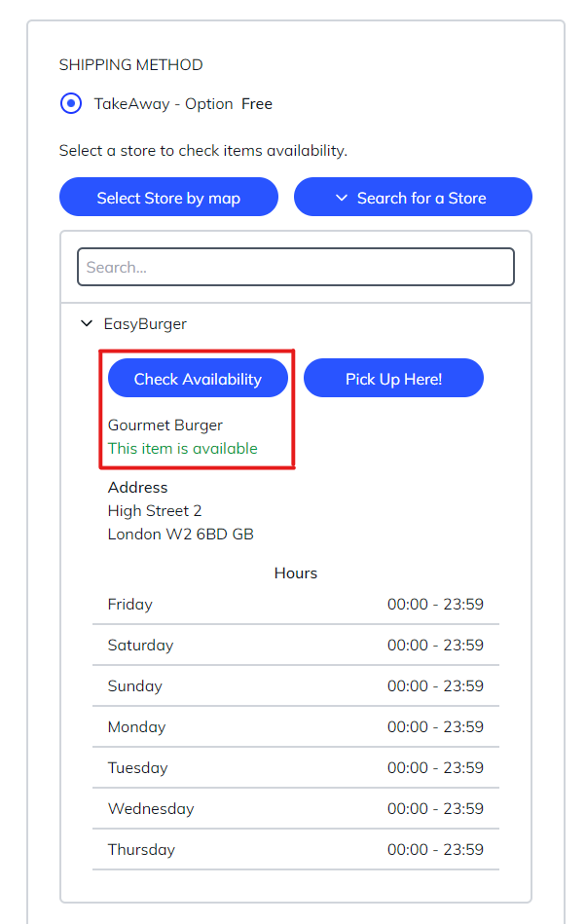
Task: Click the green 'This item is available' status
Action: (183, 448)
